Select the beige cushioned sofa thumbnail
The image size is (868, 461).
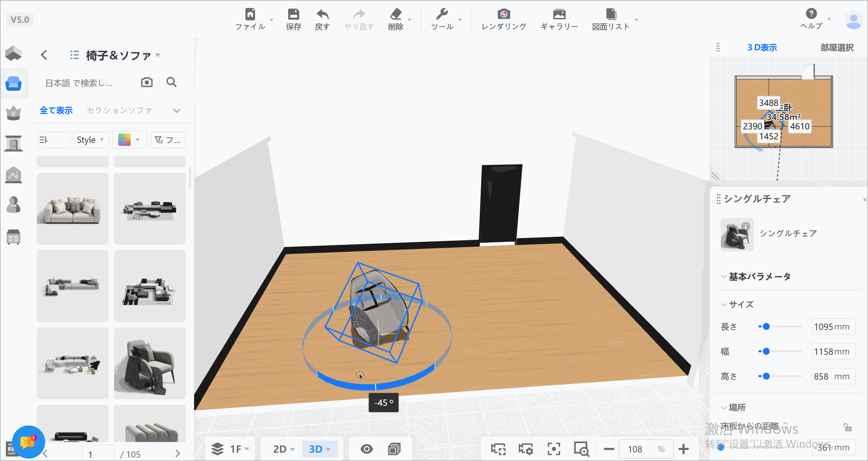tap(73, 209)
